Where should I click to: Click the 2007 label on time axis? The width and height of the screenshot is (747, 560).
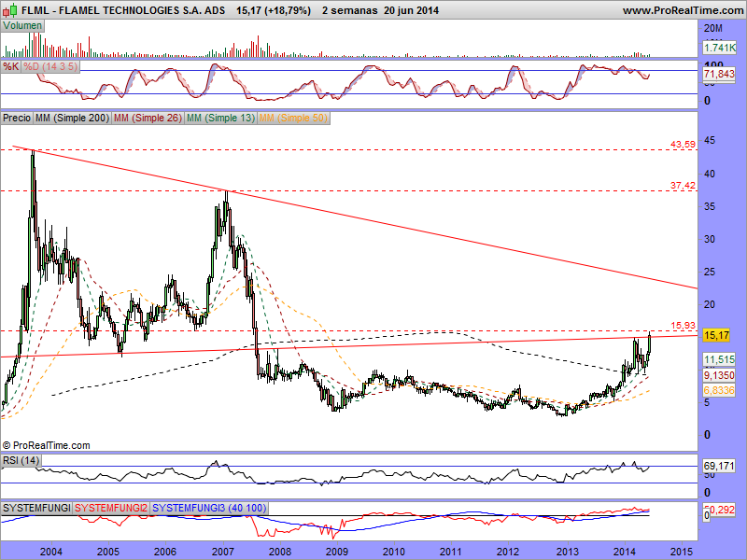[222, 552]
